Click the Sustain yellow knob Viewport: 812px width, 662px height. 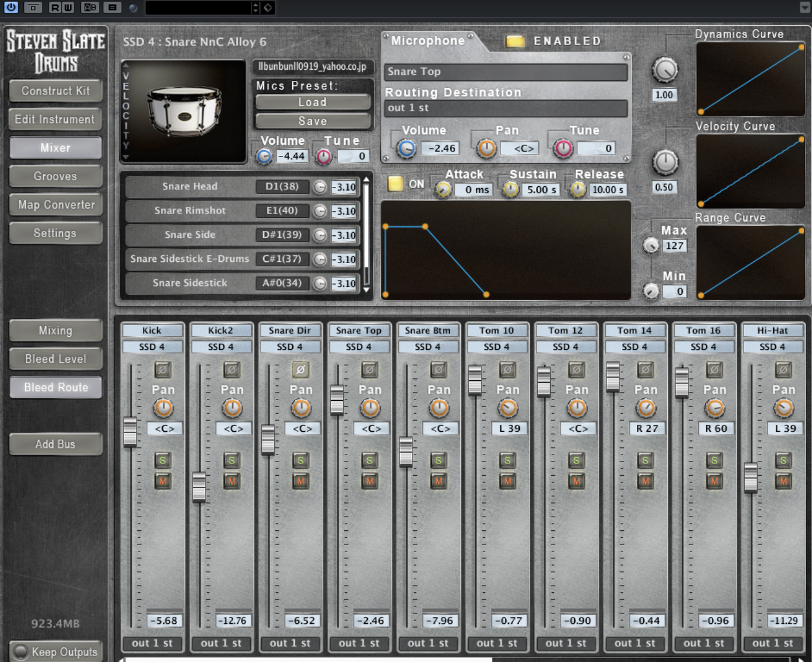point(511,189)
